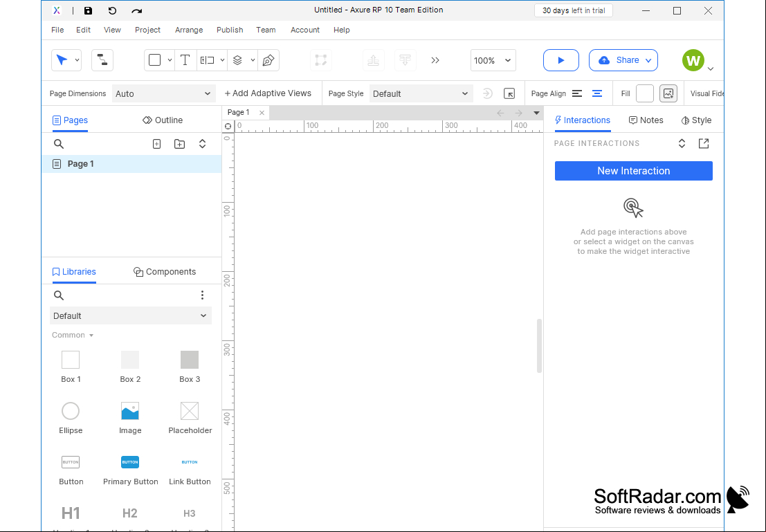Select the arrow selection tool
Viewport: 766px width, 532px height.
(x=62, y=60)
